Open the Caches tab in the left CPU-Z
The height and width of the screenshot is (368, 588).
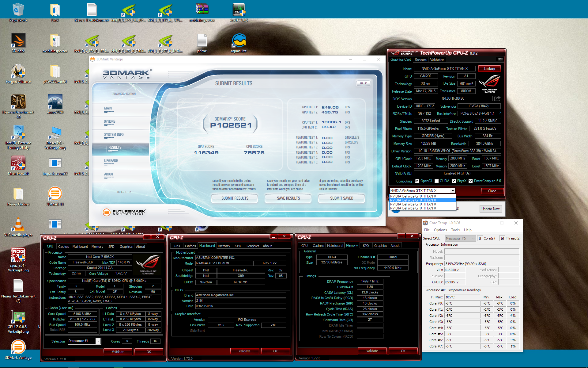pos(64,247)
